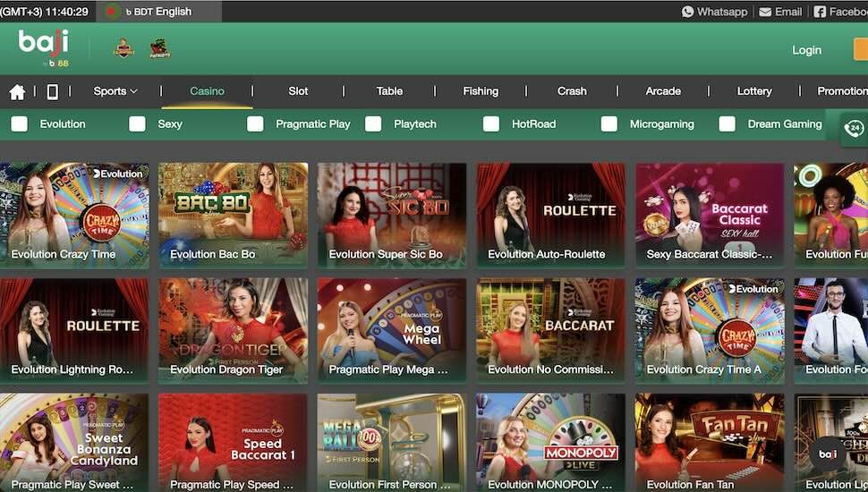Open the mobile phone icon in navigation
The width and height of the screenshot is (868, 492).
(x=52, y=92)
